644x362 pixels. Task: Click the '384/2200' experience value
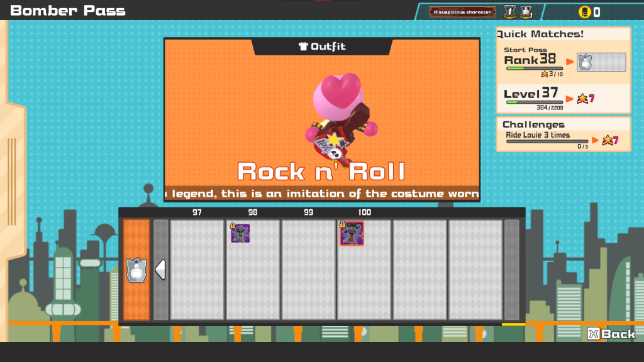click(550, 107)
